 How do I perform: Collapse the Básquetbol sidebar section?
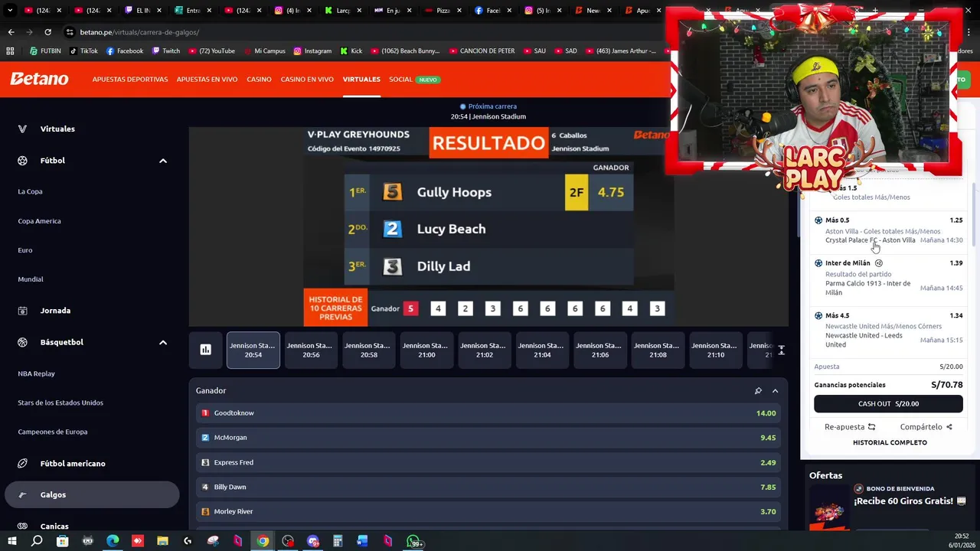(162, 342)
